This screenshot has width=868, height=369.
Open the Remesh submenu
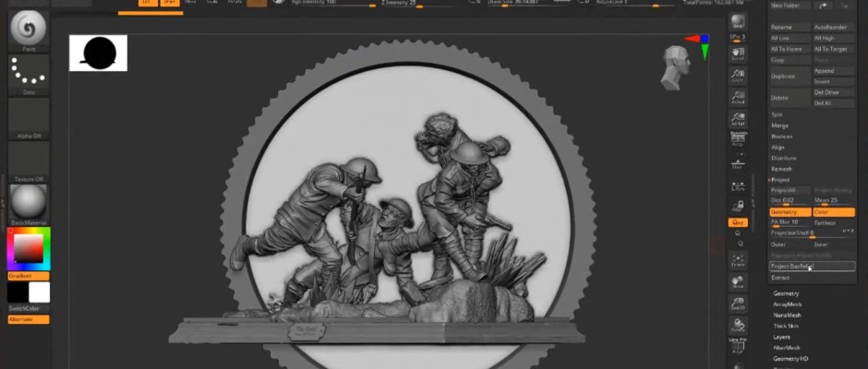pos(782,169)
